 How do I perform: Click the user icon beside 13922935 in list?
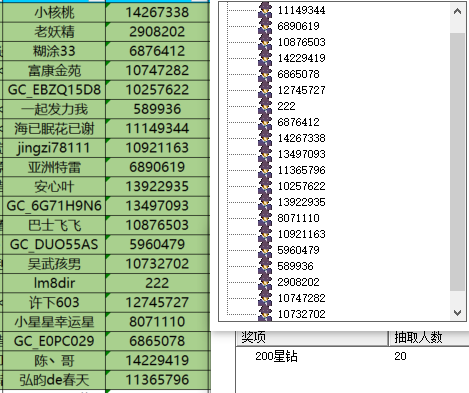265,201
